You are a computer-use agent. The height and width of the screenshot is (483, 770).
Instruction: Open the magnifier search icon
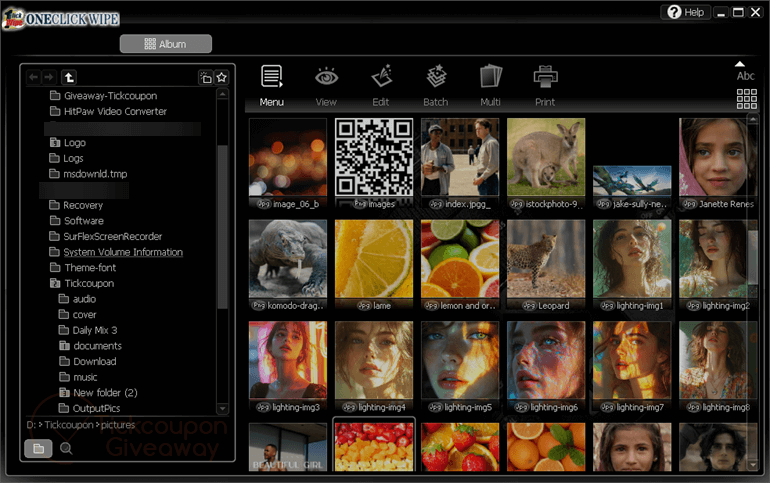point(66,448)
